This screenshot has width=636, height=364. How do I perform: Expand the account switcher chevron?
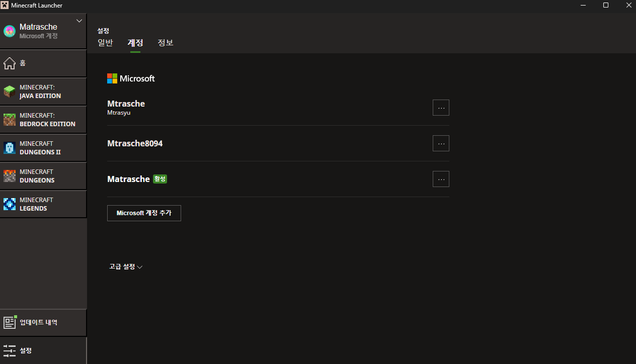[x=79, y=21]
